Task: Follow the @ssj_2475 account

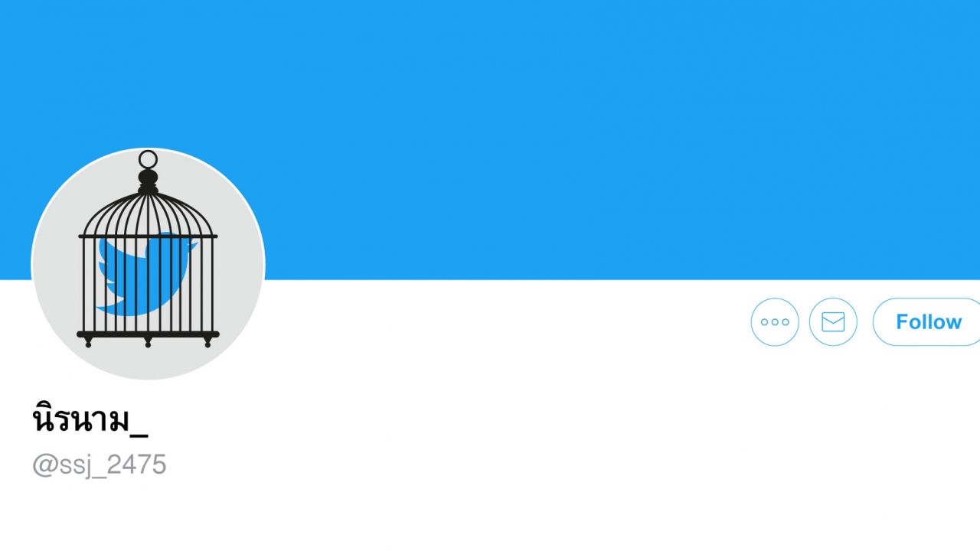Action: tap(926, 322)
